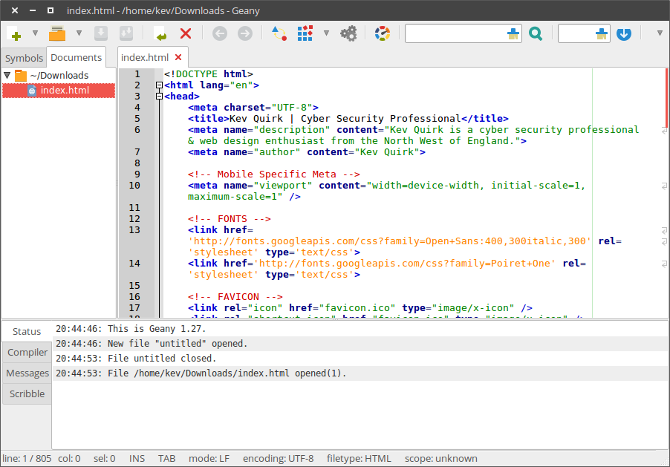Click line number 17 in the margin
The image size is (670, 467).
(x=134, y=308)
